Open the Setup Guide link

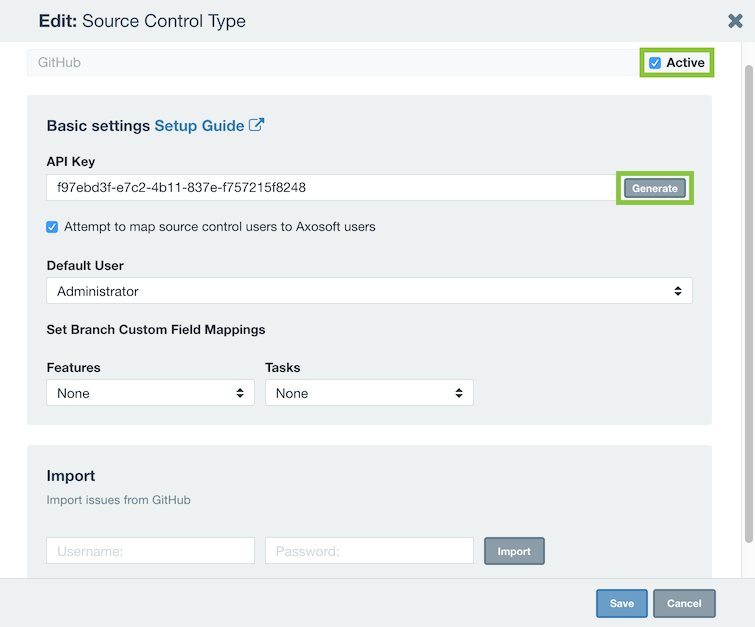tap(199, 126)
